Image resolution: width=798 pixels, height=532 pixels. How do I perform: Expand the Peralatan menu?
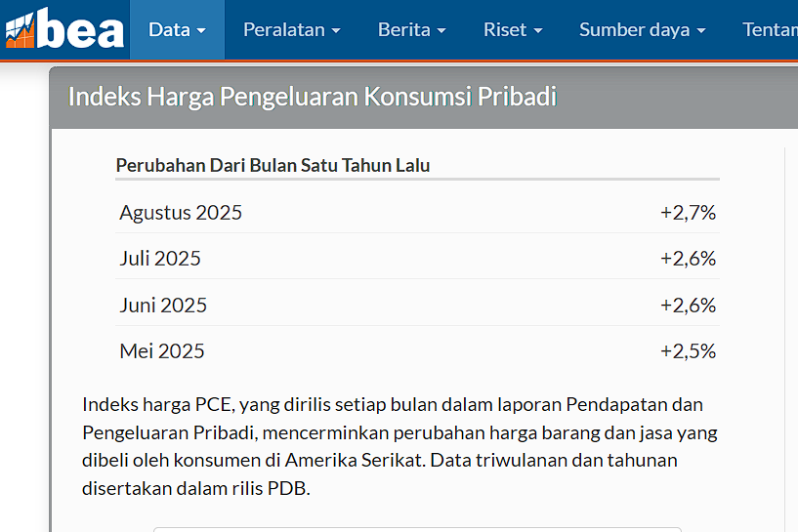291,29
